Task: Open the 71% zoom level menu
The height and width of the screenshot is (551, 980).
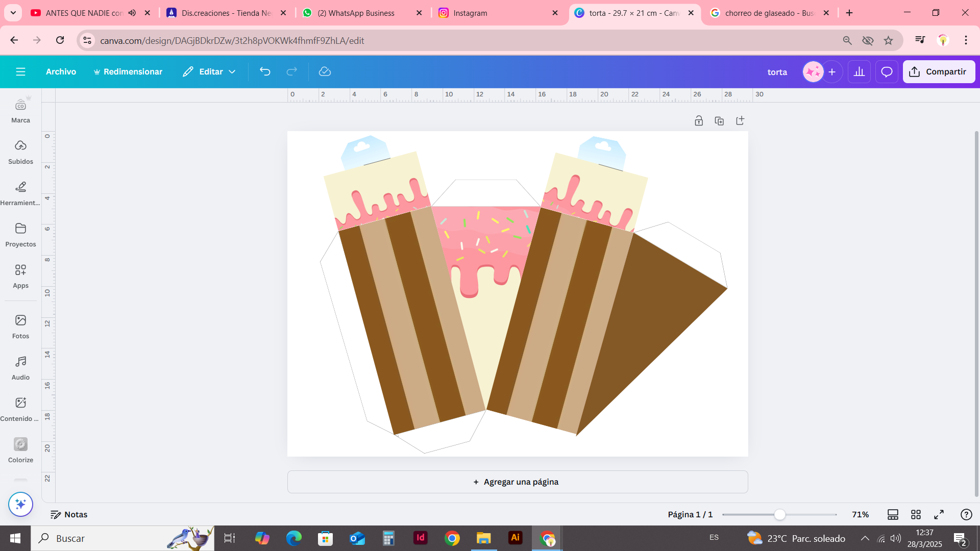Action: 860,514
